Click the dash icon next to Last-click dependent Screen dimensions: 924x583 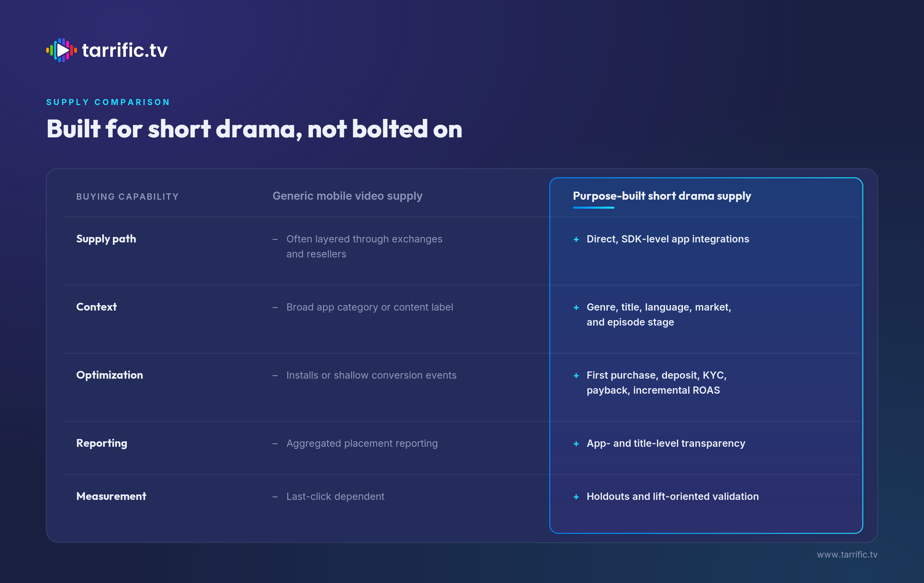tap(275, 497)
